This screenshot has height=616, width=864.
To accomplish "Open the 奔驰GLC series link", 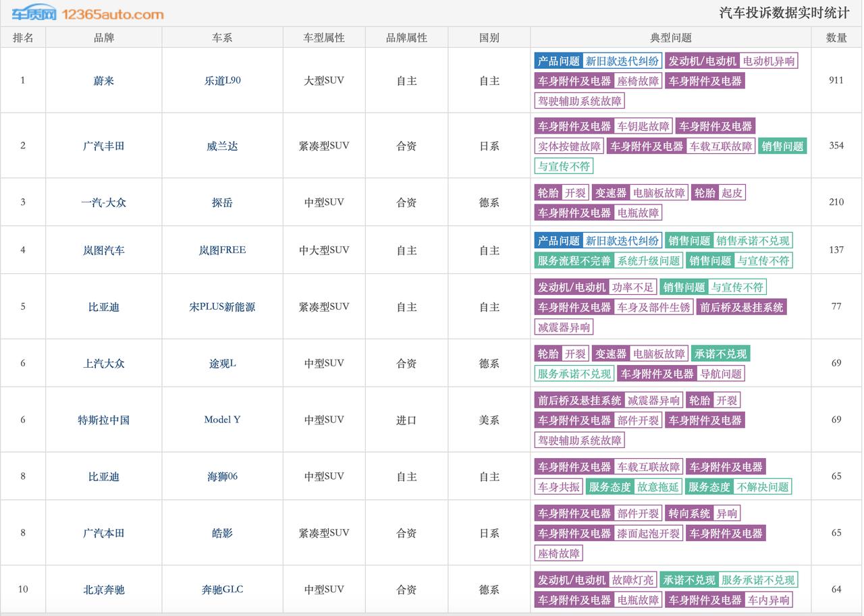I will coord(222,590).
